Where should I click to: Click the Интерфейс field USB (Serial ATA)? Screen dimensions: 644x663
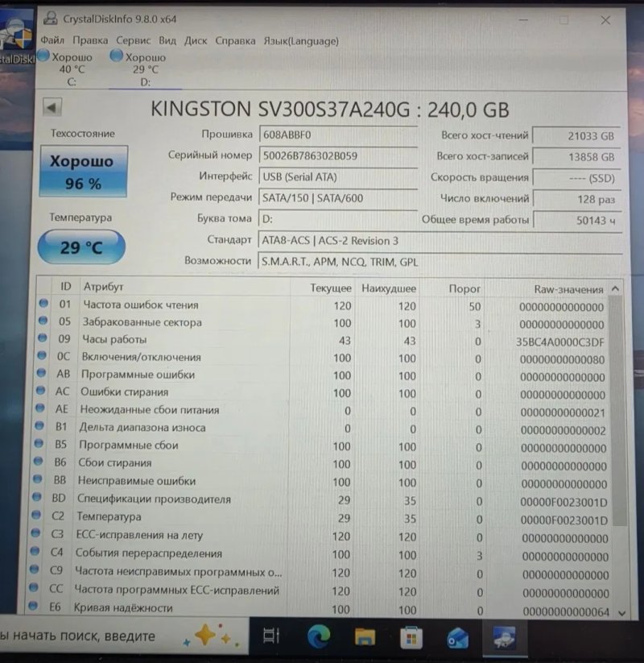click(x=338, y=176)
